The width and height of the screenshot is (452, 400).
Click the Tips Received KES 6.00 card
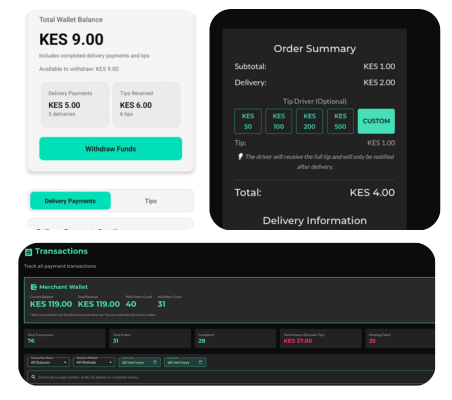click(147, 105)
